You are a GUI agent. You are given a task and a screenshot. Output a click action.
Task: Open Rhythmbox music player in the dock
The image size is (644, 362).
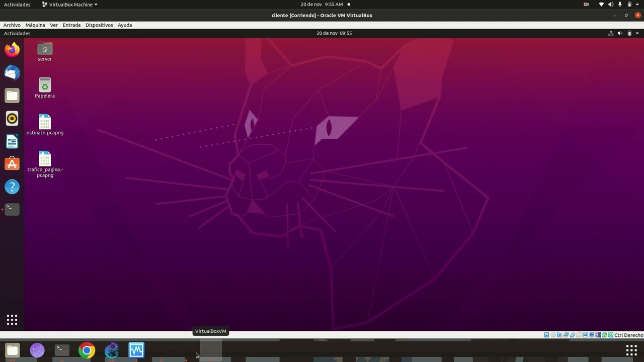pyautogui.click(x=12, y=119)
